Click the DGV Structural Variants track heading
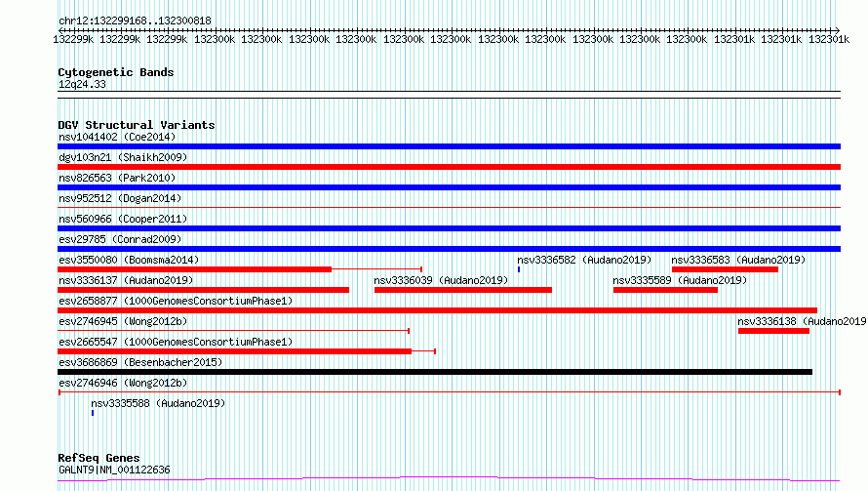This screenshot has width=868, height=491. click(x=137, y=125)
